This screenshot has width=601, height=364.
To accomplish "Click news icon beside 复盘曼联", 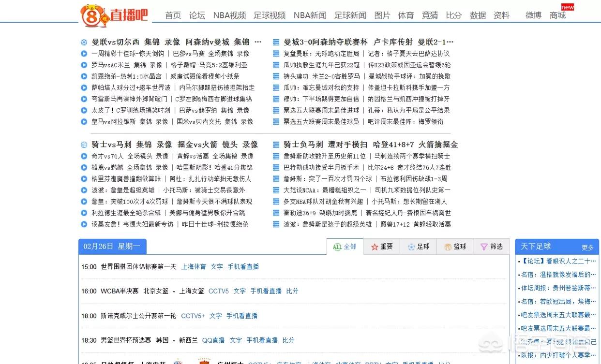I will [276, 54].
